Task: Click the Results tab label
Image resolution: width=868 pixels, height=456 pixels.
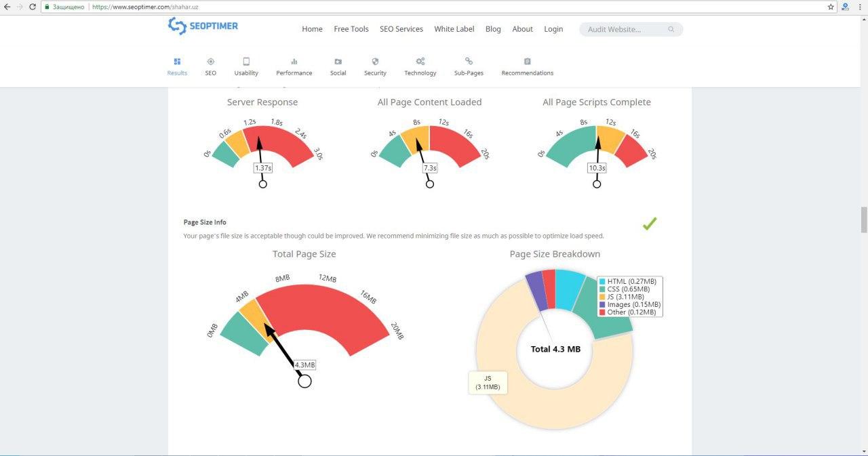Action: (177, 73)
